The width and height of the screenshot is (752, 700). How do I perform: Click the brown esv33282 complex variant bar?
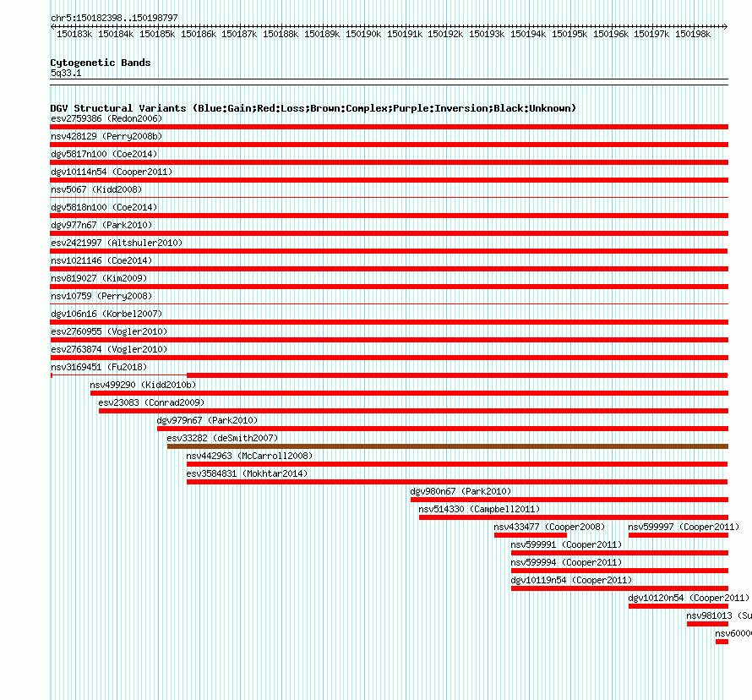click(448, 446)
